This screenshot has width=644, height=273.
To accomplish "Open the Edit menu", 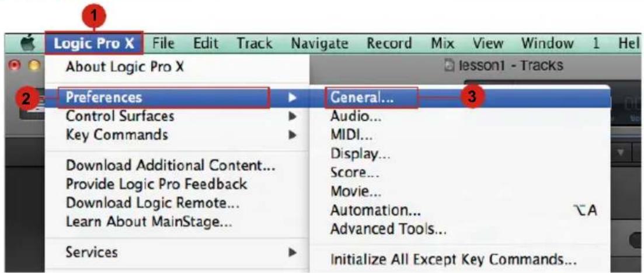I will pyautogui.click(x=206, y=43).
